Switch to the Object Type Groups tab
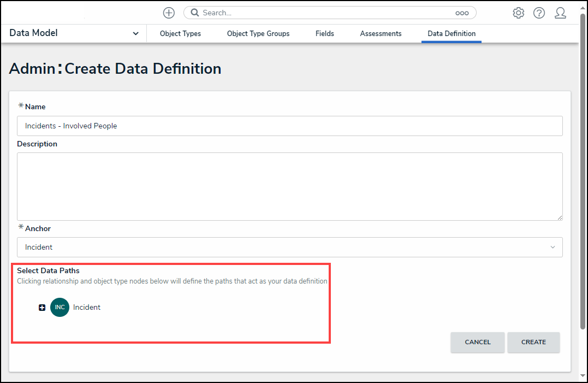The width and height of the screenshot is (588, 383). [x=258, y=34]
